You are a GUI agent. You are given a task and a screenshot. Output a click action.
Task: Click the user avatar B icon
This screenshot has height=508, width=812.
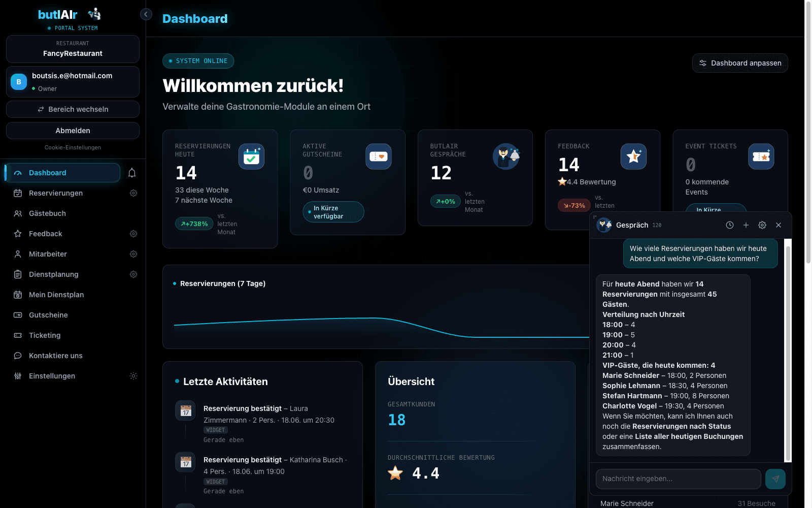pos(19,82)
